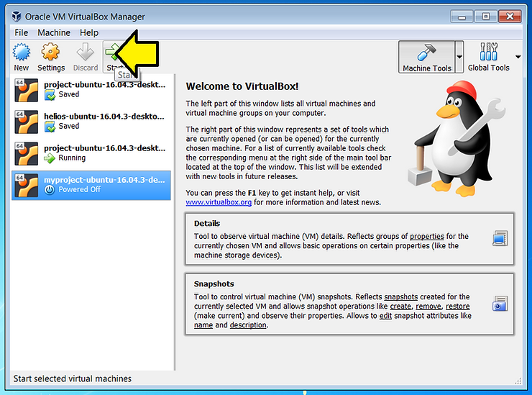Click the Saved state icon under helios-ubuntu
The height and width of the screenshot is (395, 532).
pos(50,127)
